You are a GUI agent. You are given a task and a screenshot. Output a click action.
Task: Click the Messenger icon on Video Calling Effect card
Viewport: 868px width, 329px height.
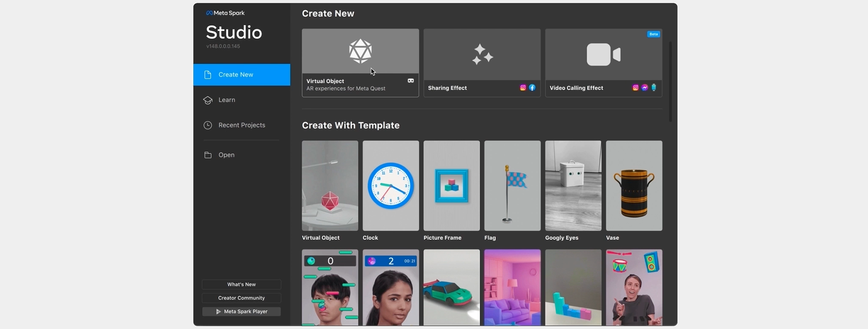(645, 88)
